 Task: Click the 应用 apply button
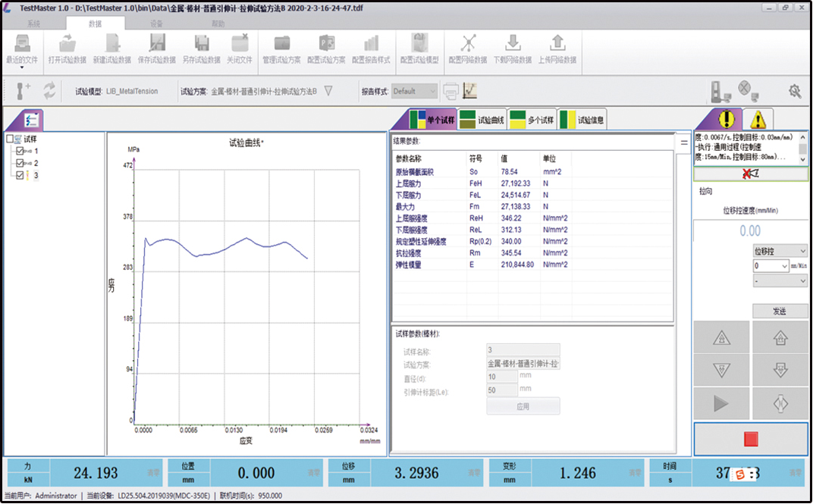click(x=523, y=406)
